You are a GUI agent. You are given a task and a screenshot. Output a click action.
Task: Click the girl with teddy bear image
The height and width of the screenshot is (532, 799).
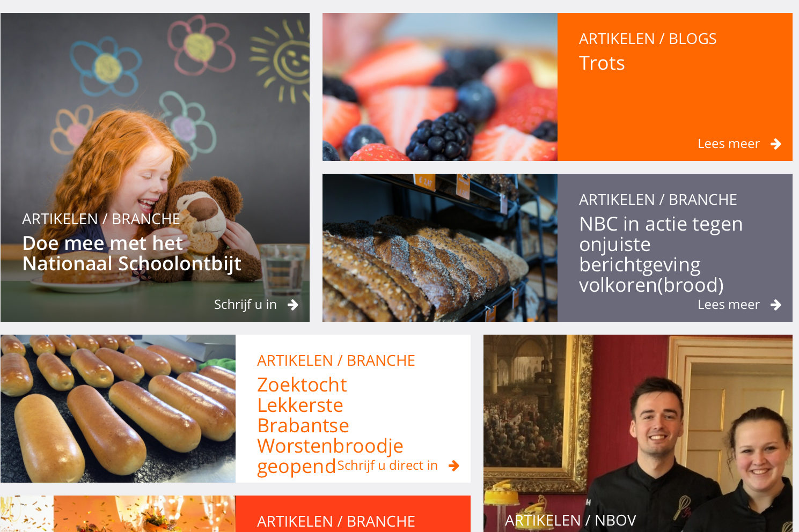pos(155,167)
